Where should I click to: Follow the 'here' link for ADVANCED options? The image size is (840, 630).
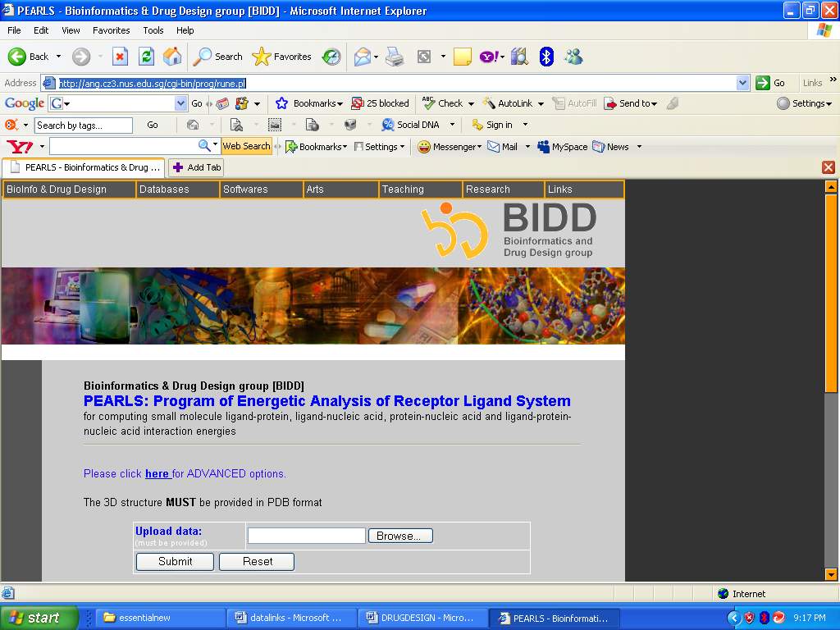156,474
